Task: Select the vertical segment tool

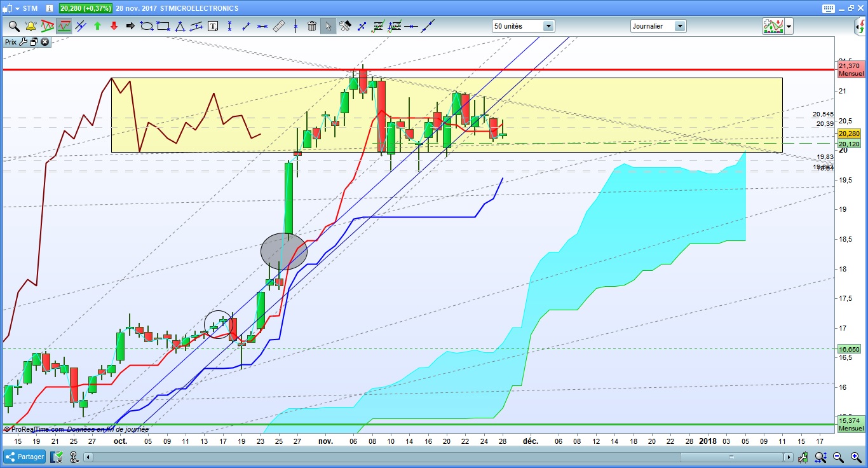Action: [229, 26]
